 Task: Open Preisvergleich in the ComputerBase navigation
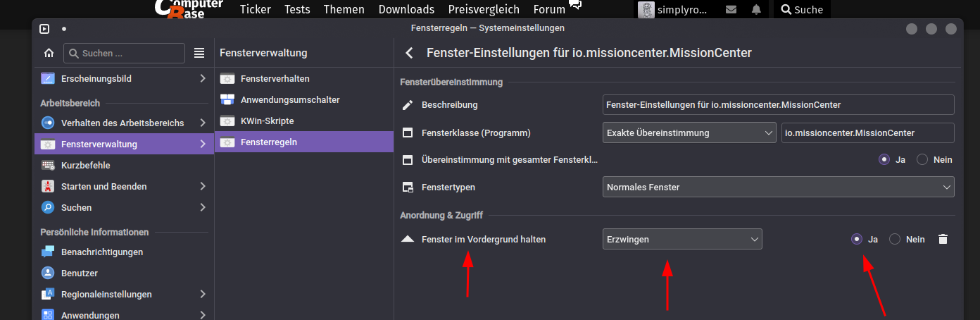tap(484, 9)
